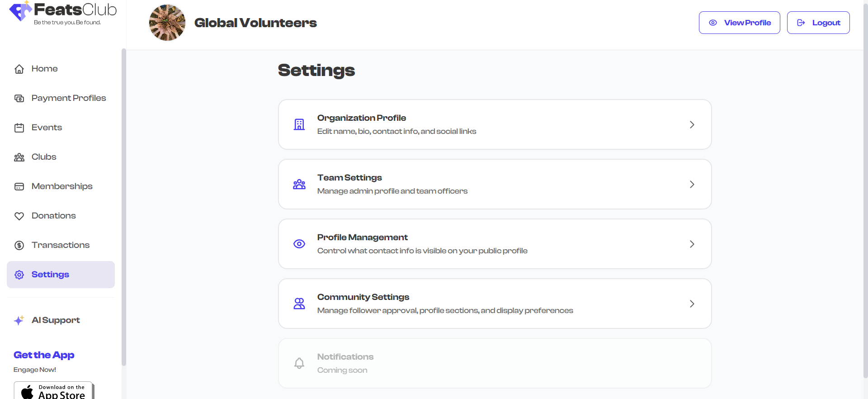Open the Events page label
The width and height of the screenshot is (868, 399).
click(x=47, y=128)
